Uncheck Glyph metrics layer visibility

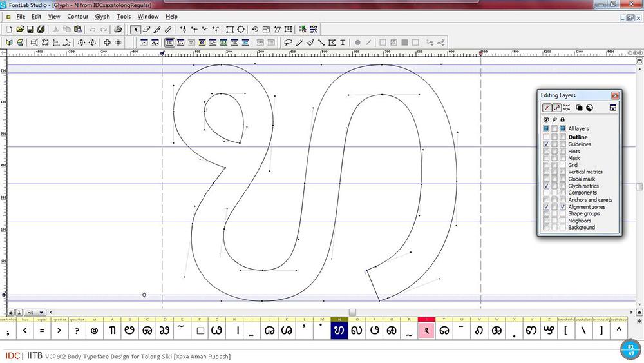[546, 186]
